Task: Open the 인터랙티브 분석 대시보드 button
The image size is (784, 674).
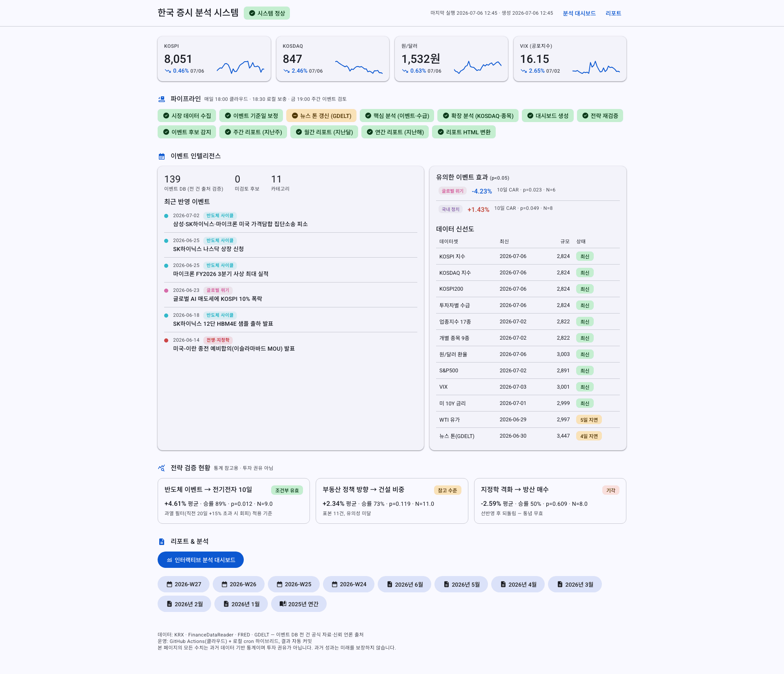Action: pyautogui.click(x=200, y=560)
